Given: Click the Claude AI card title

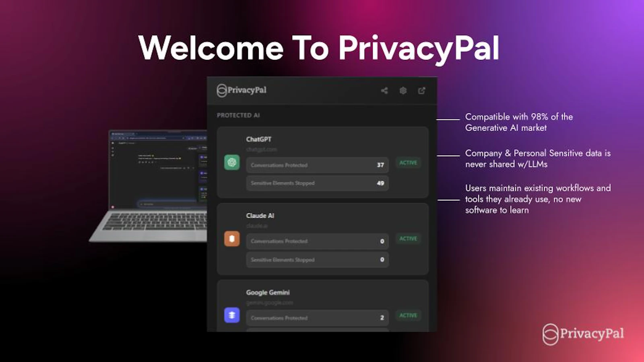Looking at the screenshot, I should tap(260, 216).
